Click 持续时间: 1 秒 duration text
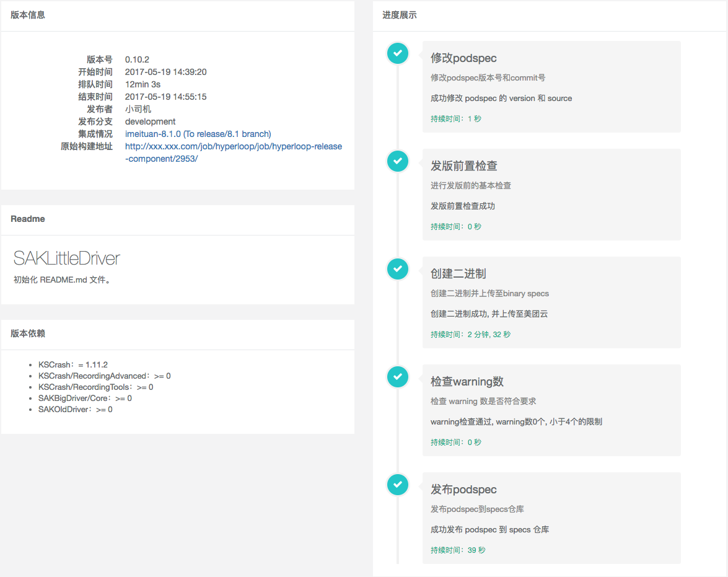Image resolution: width=728 pixels, height=577 pixels. point(456,119)
